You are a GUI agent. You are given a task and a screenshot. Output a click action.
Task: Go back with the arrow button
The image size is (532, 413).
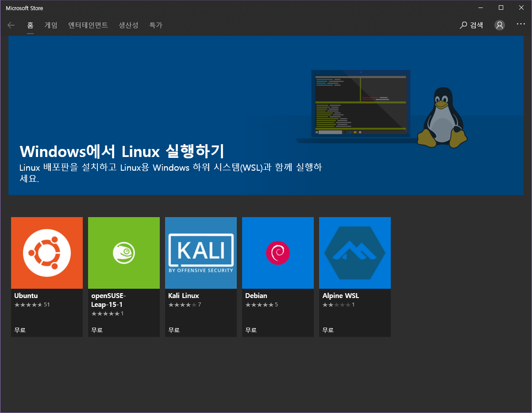pyautogui.click(x=11, y=25)
